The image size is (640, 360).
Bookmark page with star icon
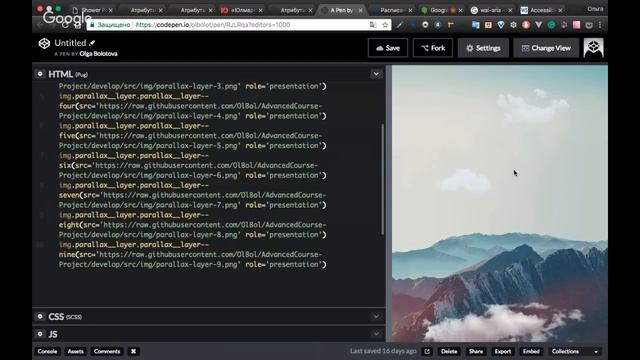click(x=385, y=25)
